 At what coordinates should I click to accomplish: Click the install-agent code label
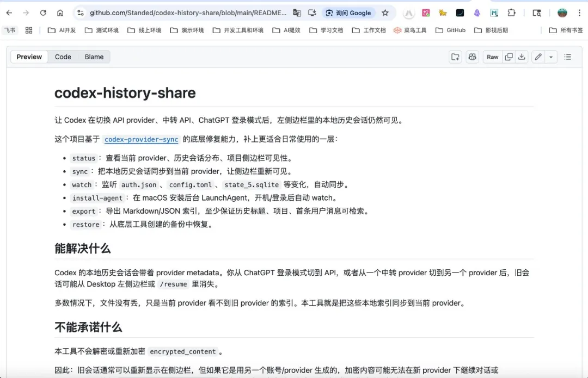(97, 198)
